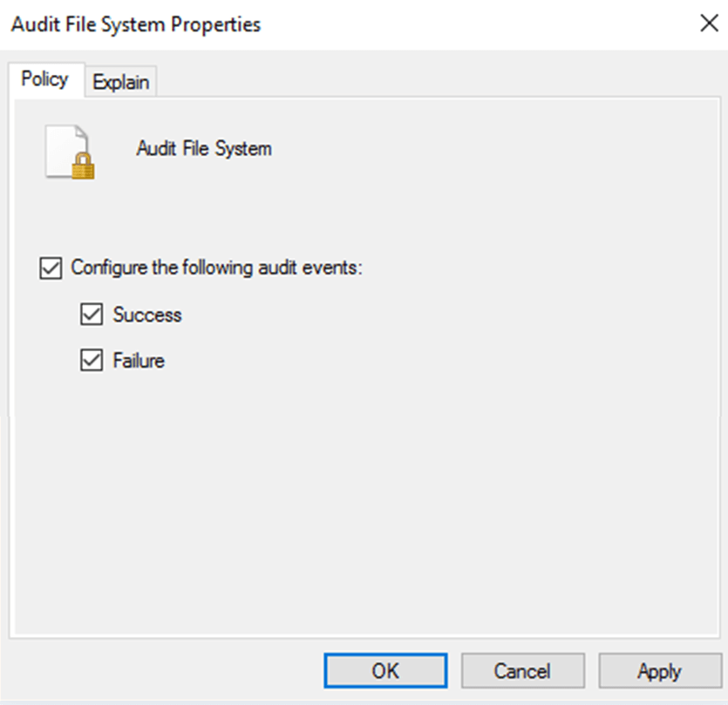
Task: Click the document with padlock policy icon
Action: (68, 152)
